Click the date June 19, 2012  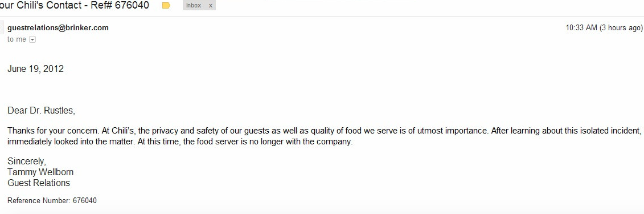coord(36,69)
